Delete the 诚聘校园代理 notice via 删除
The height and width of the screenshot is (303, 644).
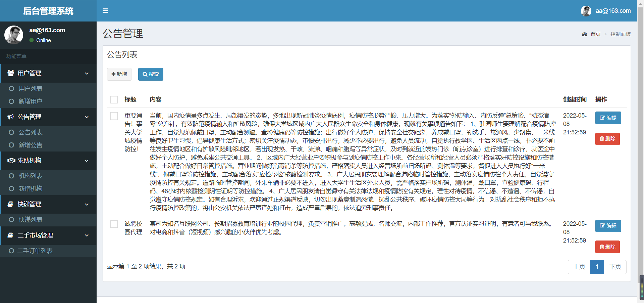607,247
